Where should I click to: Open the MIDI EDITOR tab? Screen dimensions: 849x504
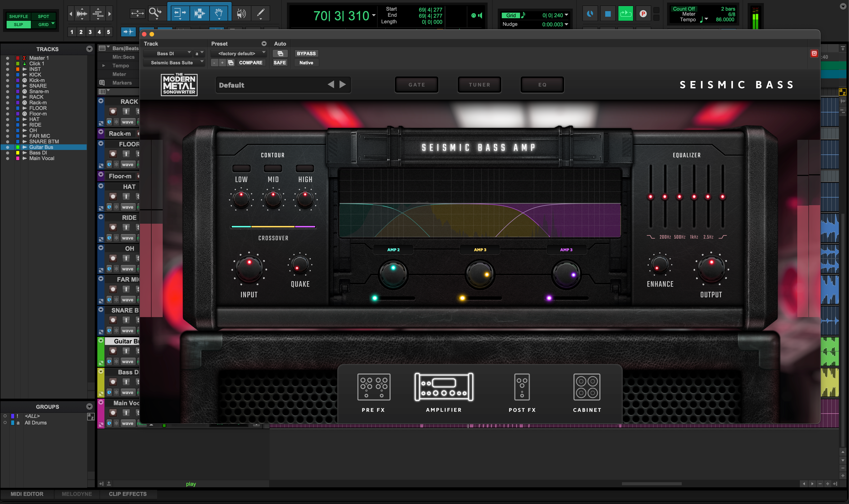27,494
